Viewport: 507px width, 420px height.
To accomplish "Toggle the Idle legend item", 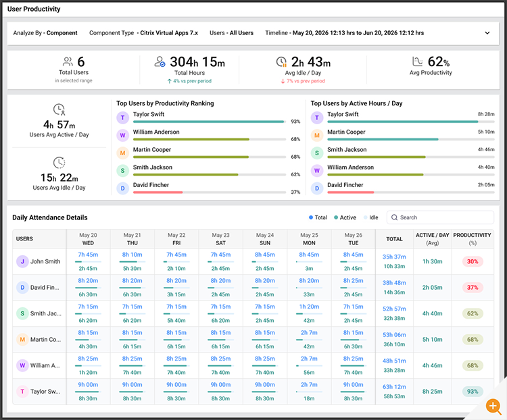I will pos(371,217).
